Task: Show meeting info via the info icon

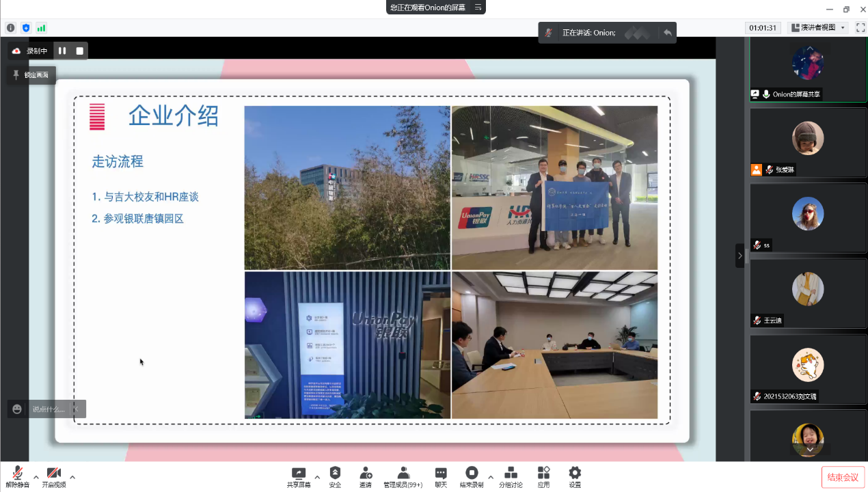Action: [x=10, y=28]
